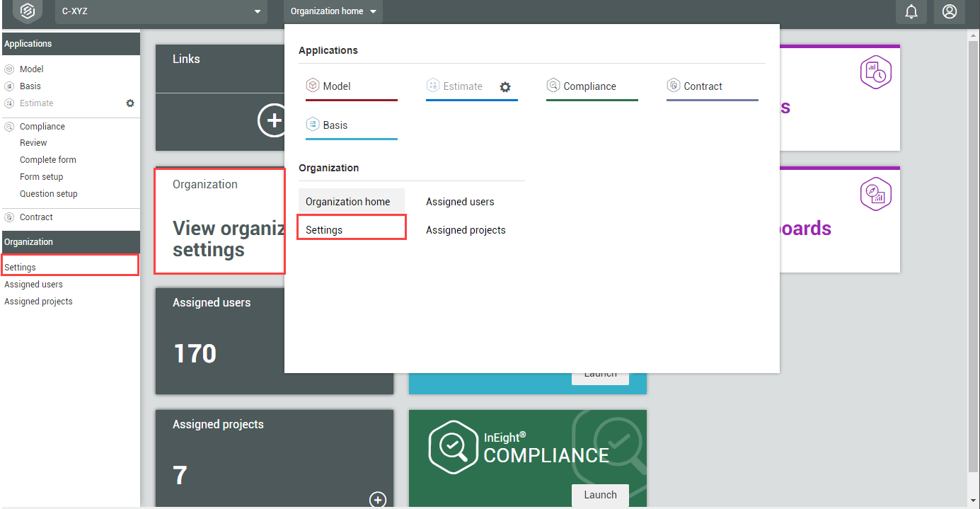Open Assigned projects from the dropdown menu

466,230
